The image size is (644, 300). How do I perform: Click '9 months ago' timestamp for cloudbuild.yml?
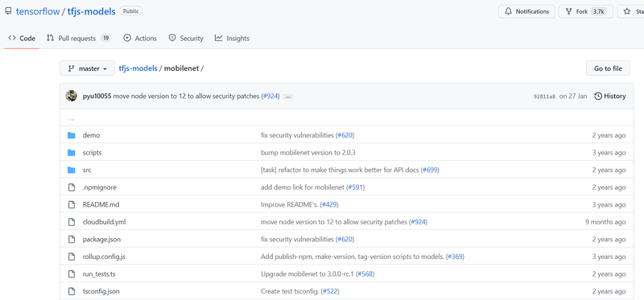(605, 222)
